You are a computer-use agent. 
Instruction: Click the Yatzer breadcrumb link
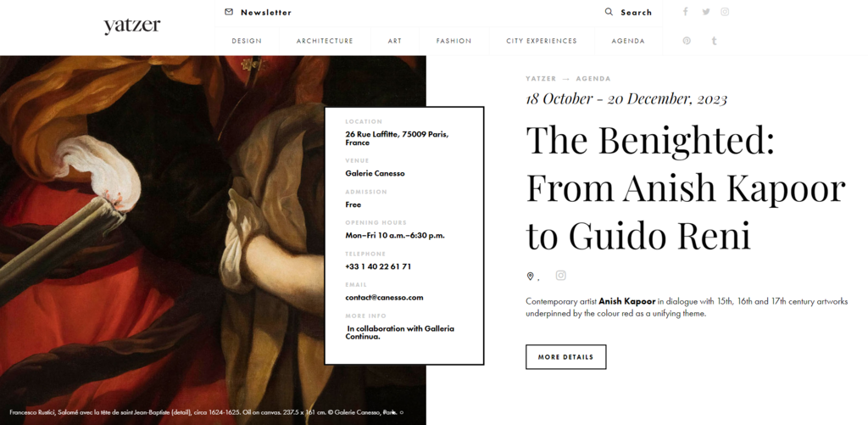[541, 79]
